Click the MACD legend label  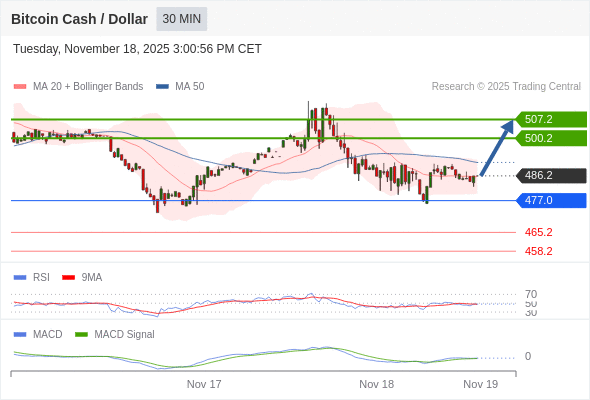click(48, 335)
